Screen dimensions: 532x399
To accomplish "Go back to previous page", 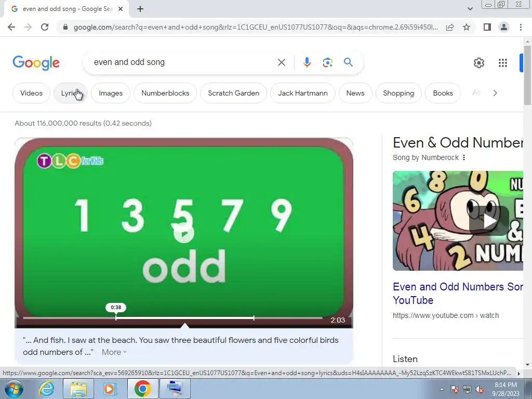I will point(11,27).
